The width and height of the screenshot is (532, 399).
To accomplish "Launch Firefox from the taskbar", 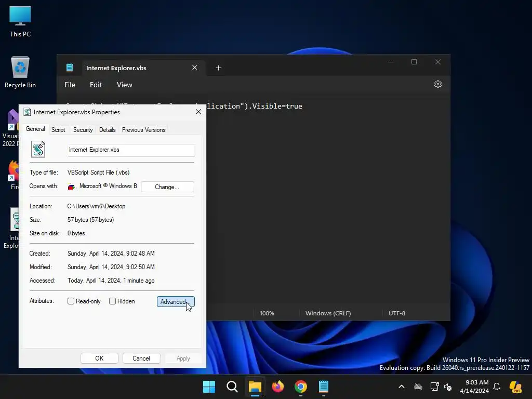I will (x=278, y=387).
